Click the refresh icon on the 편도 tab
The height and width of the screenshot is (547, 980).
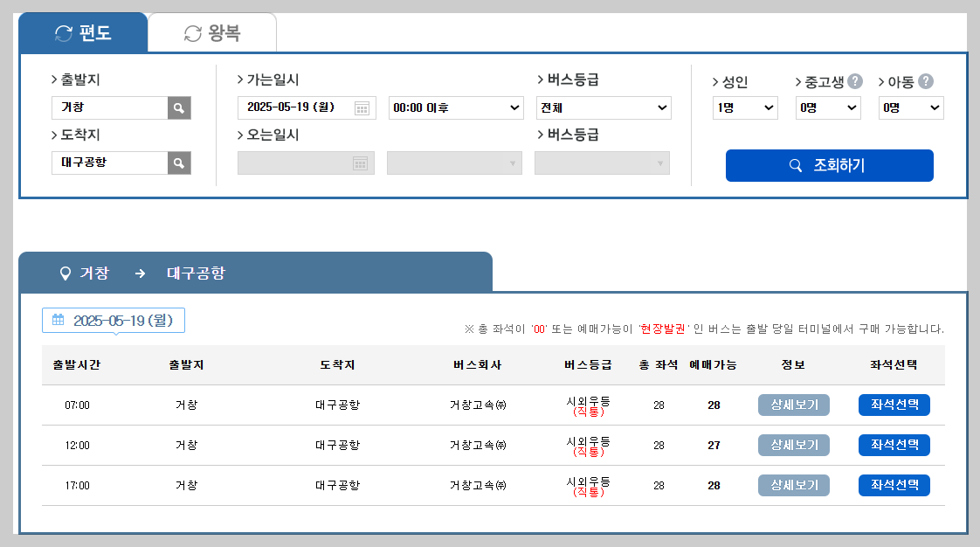pyautogui.click(x=64, y=33)
